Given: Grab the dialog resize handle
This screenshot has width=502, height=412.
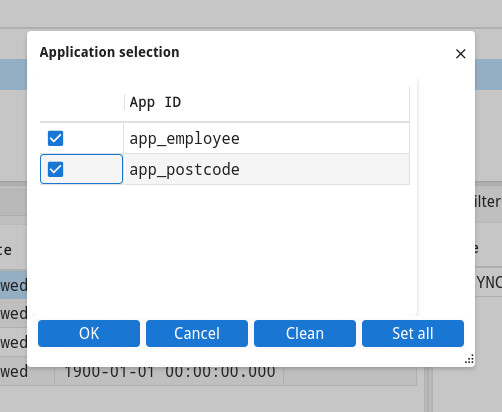Looking at the screenshot, I should coord(469,360).
